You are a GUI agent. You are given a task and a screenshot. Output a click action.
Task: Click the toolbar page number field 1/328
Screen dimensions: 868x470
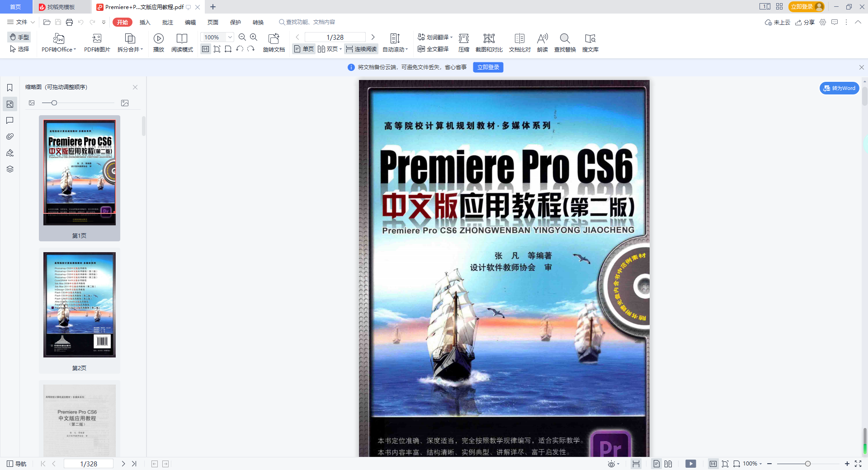pyautogui.click(x=335, y=37)
